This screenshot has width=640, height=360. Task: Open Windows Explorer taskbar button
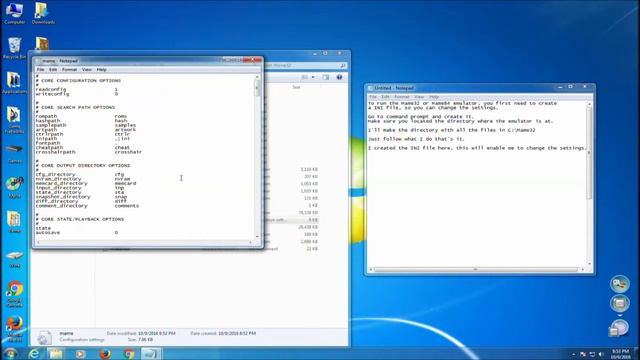pos(56,354)
